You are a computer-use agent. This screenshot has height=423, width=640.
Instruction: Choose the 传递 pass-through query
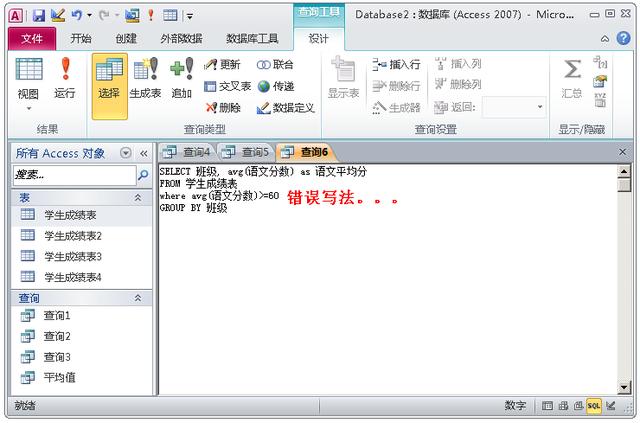point(276,86)
